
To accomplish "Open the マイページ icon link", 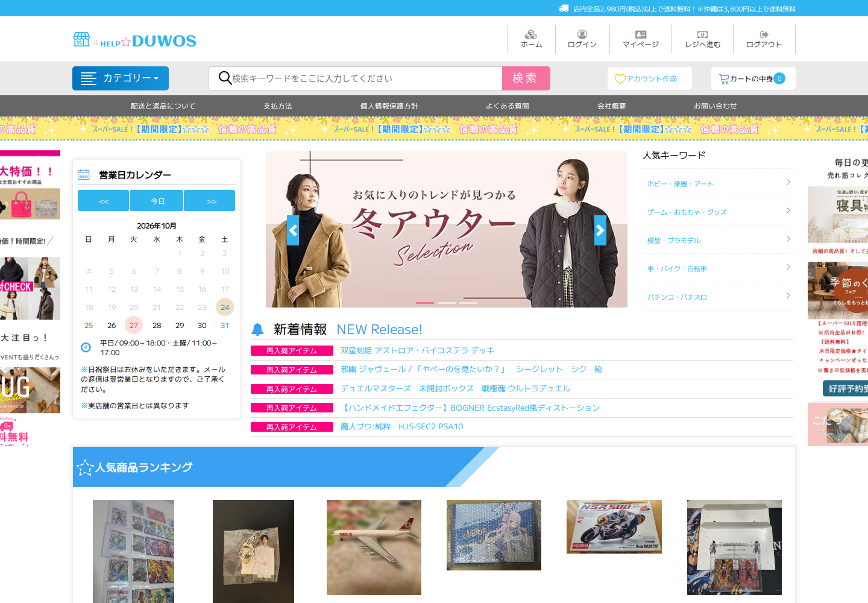I will point(641,34).
